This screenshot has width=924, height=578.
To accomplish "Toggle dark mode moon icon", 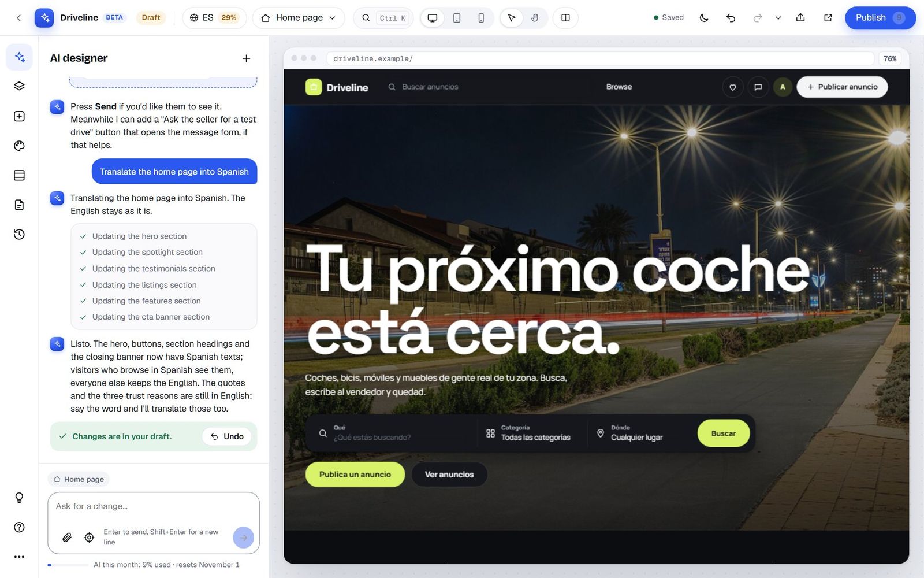I will (703, 18).
